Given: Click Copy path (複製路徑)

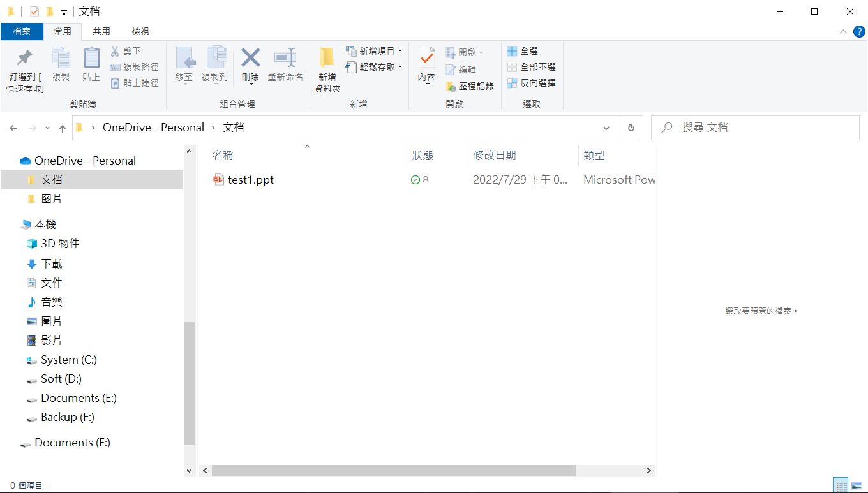Looking at the screenshot, I should (134, 67).
